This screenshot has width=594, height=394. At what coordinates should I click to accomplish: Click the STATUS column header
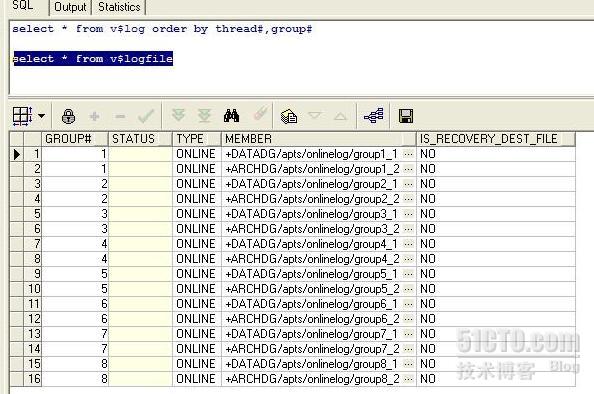click(140, 139)
